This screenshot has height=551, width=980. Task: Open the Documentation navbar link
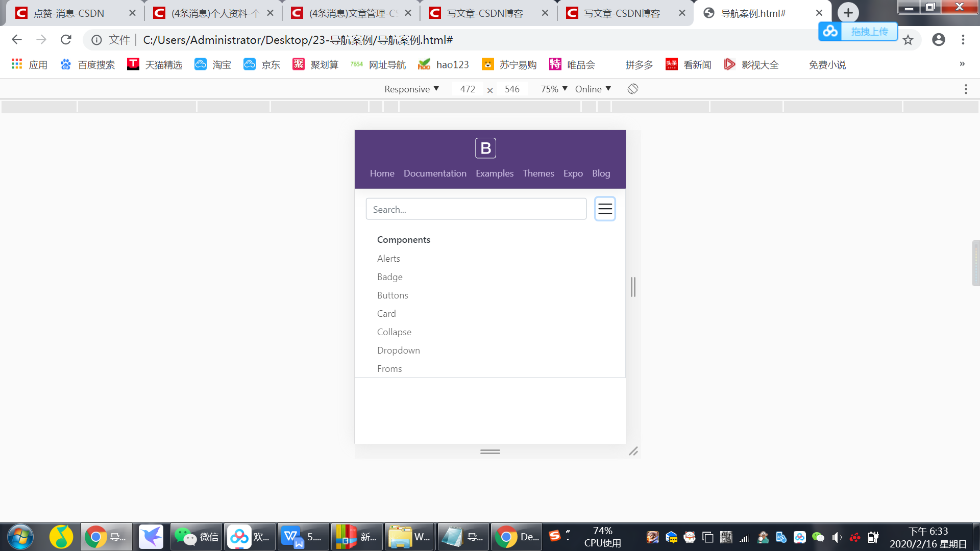coord(435,173)
